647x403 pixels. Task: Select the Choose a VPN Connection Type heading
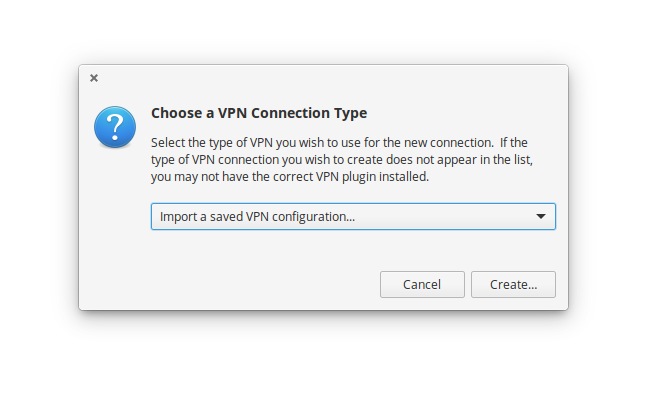tap(259, 113)
